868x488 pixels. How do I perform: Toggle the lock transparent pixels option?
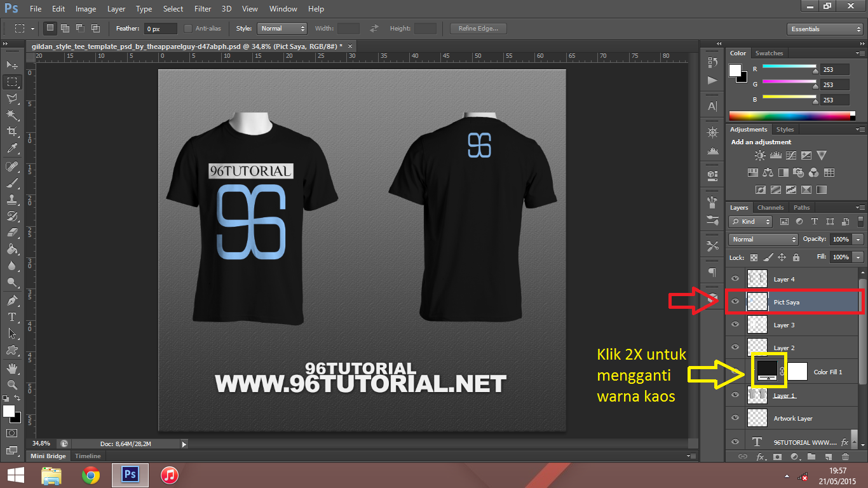[754, 257]
